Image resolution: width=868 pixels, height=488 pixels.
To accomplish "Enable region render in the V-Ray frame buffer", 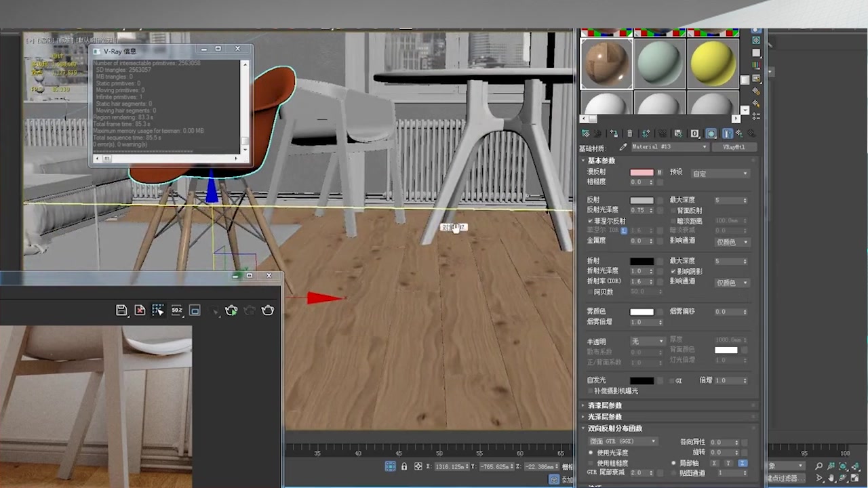I will (x=157, y=310).
